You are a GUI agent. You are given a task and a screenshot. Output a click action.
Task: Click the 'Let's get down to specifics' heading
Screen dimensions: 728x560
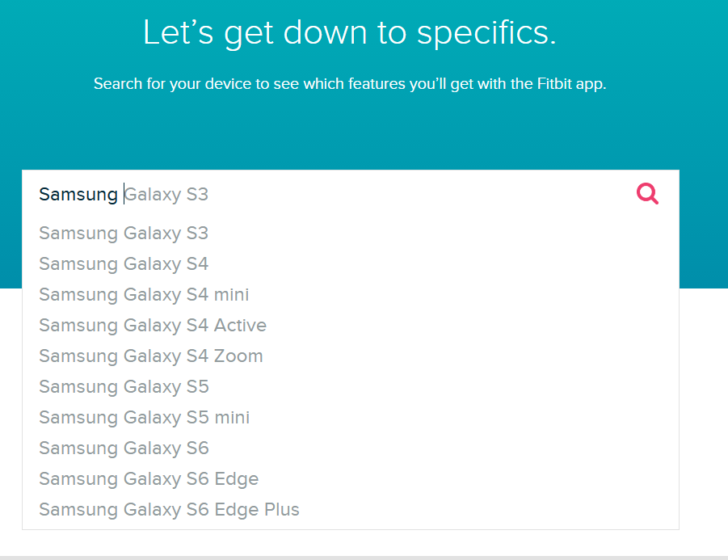(x=350, y=32)
